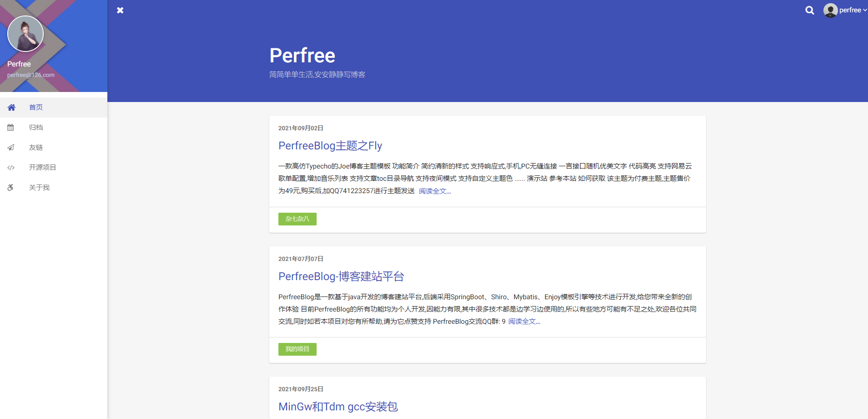Click the small user avatar in the top bar
Screen dimensions: 868x419
point(830,10)
